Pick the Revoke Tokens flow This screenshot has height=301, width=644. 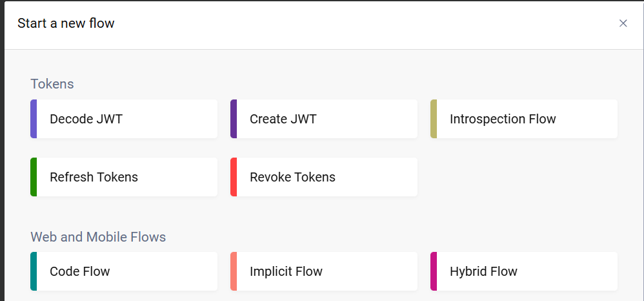coord(324,177)
